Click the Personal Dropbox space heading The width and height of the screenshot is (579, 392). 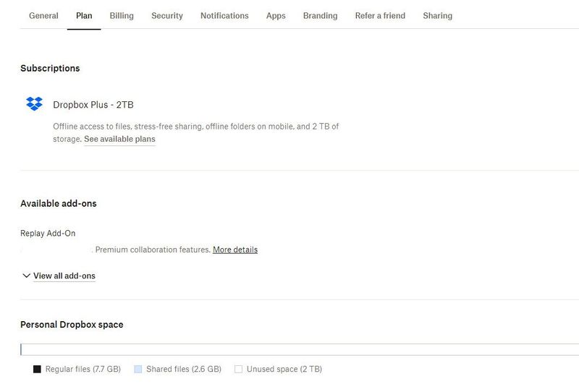pyautogui.click(x=72, y=325)
